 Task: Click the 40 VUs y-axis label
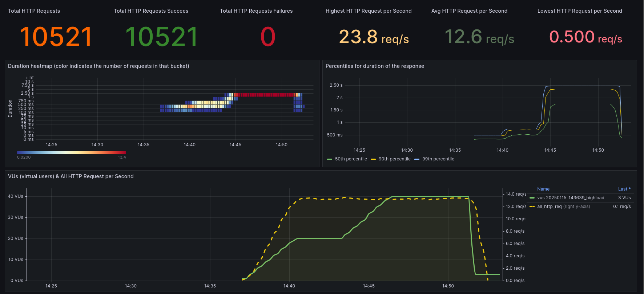pyautogui.click(x=16, y=196)
